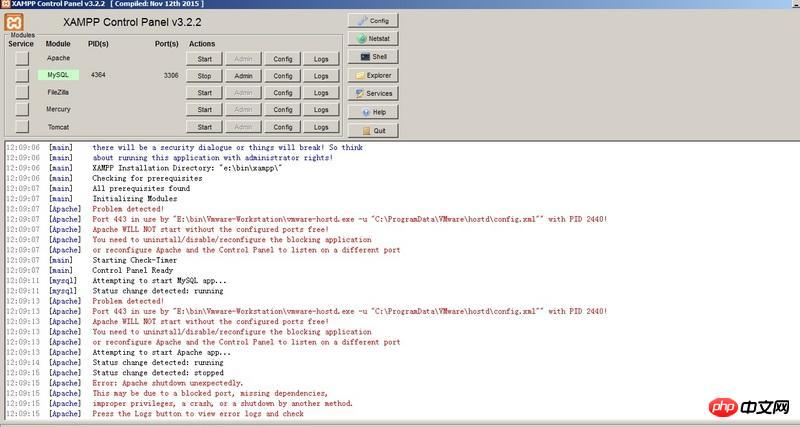Click log line 'XAMPP Installation Directory'
800x427 pixels.
coord(187,168)
